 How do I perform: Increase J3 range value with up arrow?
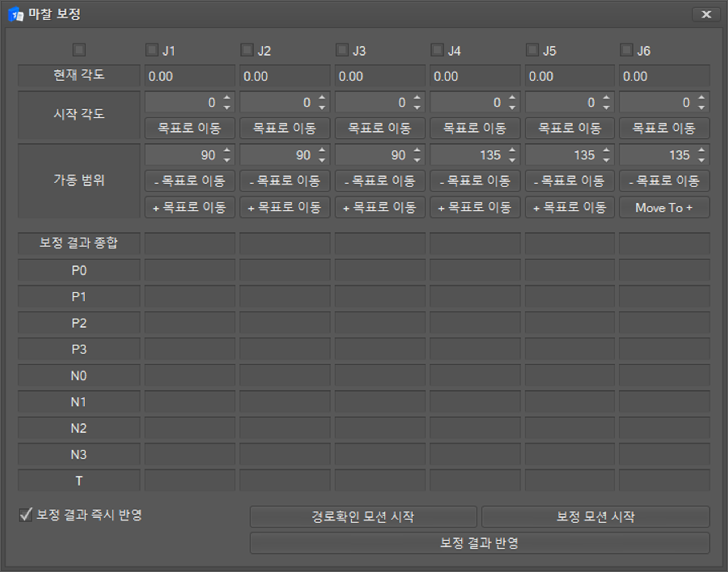point(417,150)
